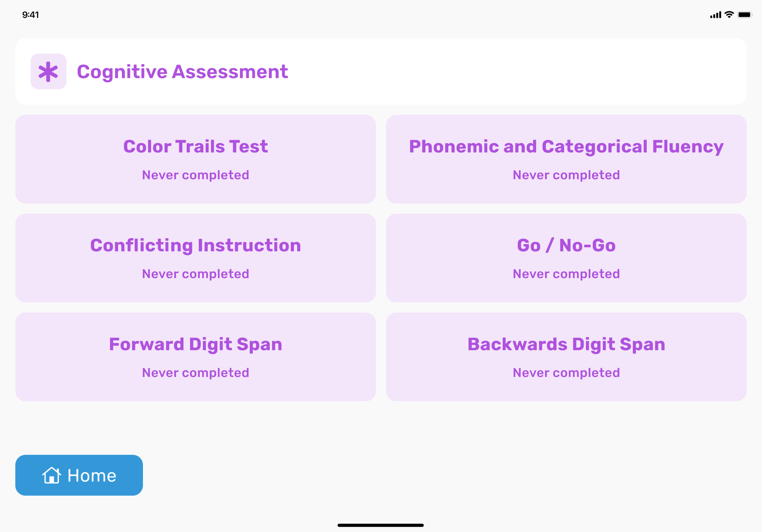Click the Cognitive Assessment header title
762x532 pixels.
coord(182,72)
